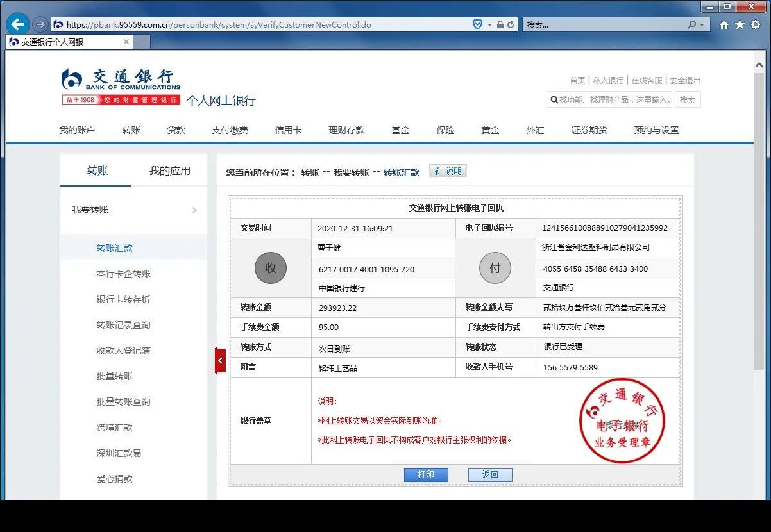
Task: Open the browser home page icon
Action: click(x=724, y=25)
